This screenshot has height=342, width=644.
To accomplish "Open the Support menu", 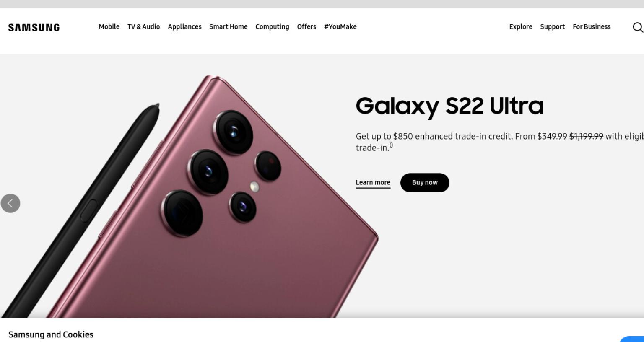I will [x=552, y=27].
